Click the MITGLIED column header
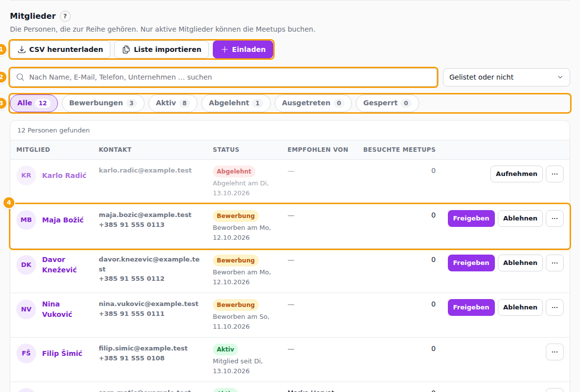The height and width of the screenshot is (392, 580). [33, 150]
